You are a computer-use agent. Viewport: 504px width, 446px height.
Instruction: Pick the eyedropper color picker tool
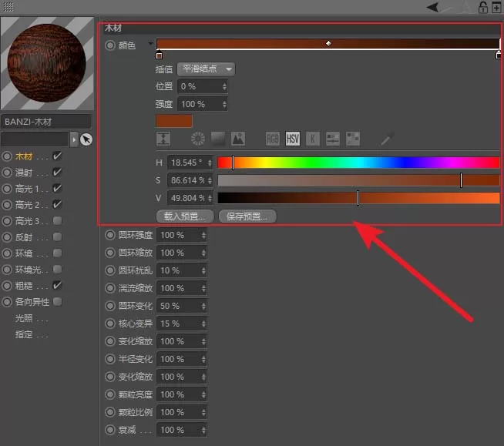click(387, 139)
